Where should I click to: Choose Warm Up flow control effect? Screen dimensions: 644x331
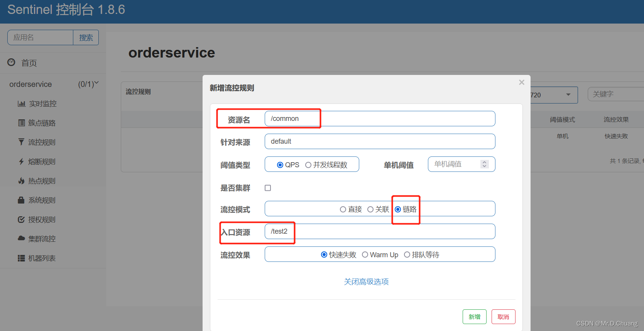[x=365, y=255]
